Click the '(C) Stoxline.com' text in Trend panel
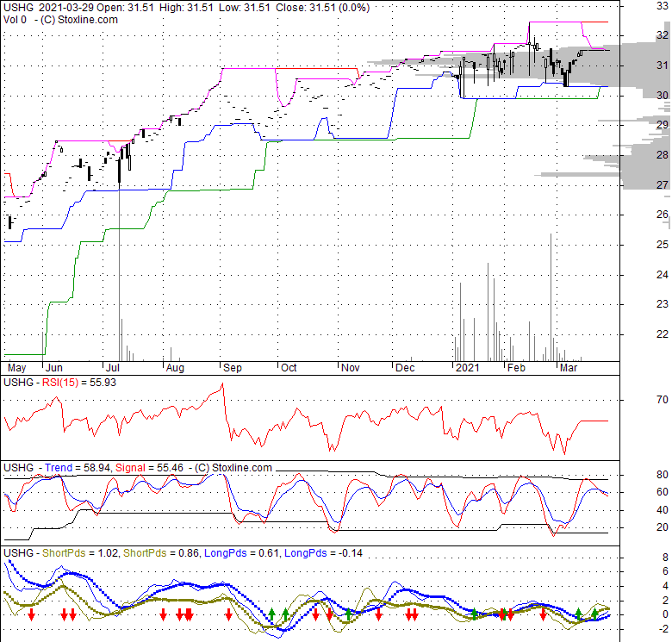Screen dimensions: 672x642 [233, 468]
